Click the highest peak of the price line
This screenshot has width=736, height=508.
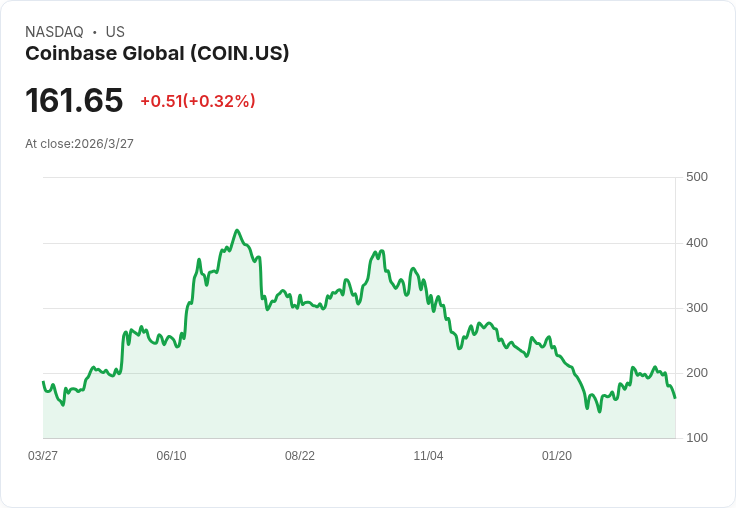[237, 230]
